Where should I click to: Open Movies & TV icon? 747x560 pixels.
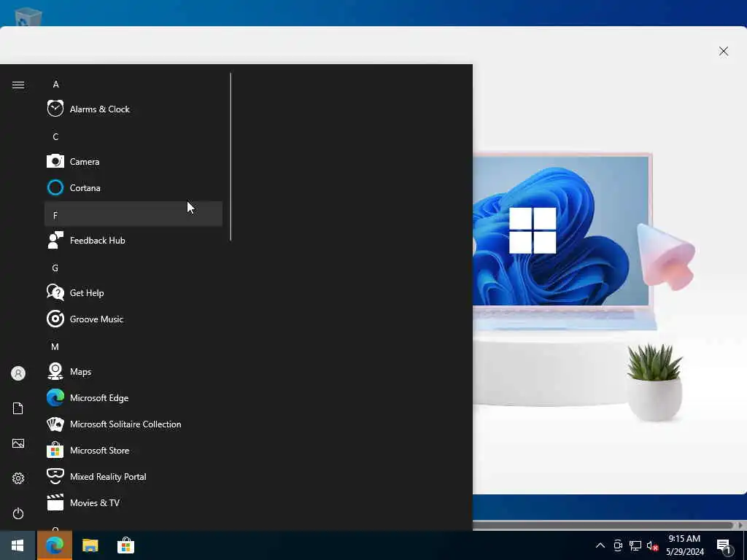(x=55, y=502)
